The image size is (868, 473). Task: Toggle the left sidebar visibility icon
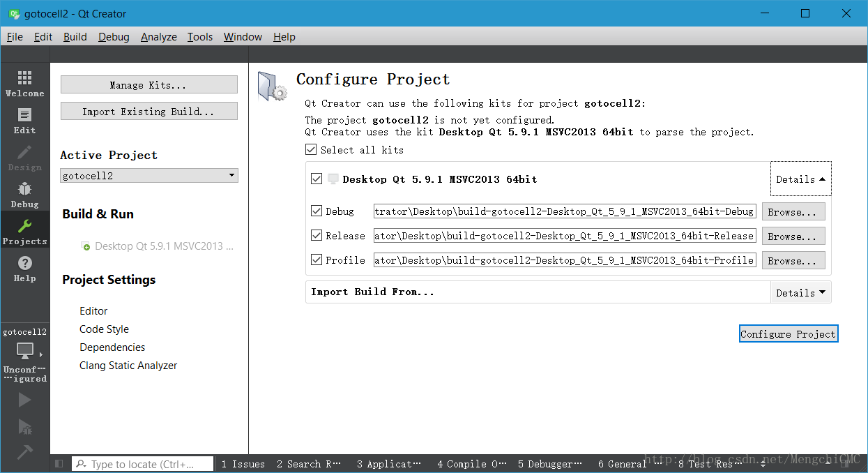click(59, 464)
